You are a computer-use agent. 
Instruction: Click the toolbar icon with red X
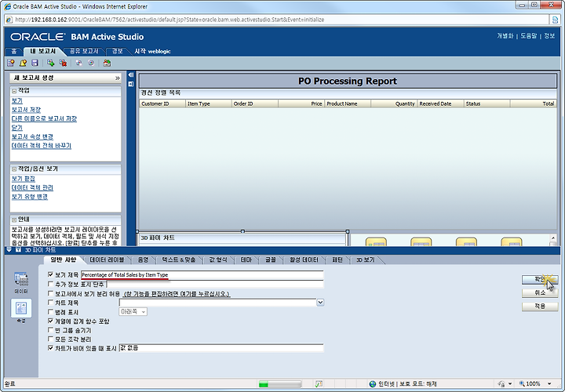63,63
